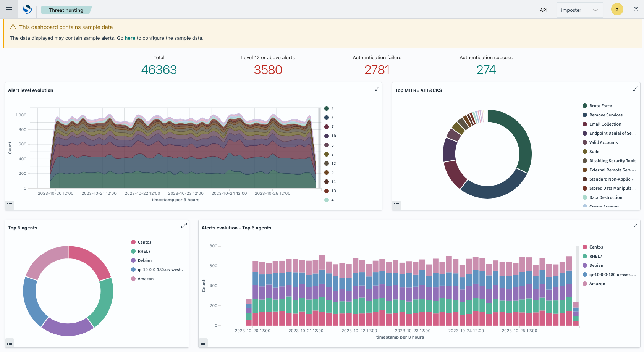Expand the Top 5 agents panel

(184, 226)
